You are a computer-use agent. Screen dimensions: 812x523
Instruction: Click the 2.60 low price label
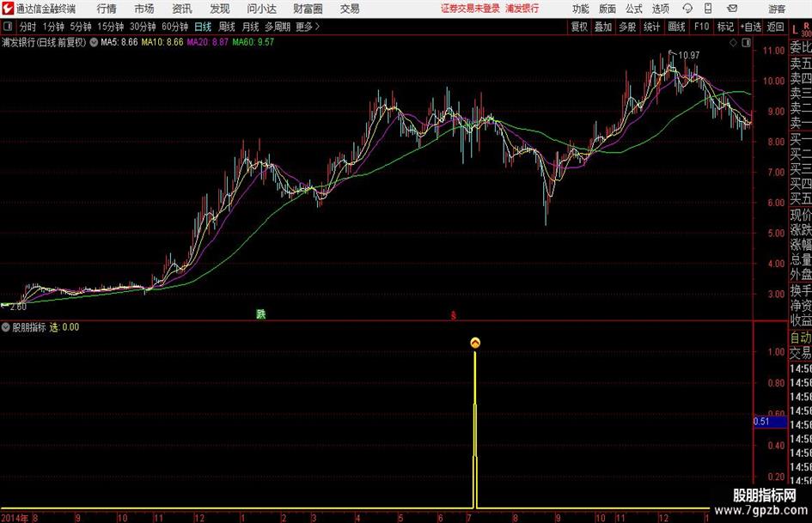click(x=18, y=307)
